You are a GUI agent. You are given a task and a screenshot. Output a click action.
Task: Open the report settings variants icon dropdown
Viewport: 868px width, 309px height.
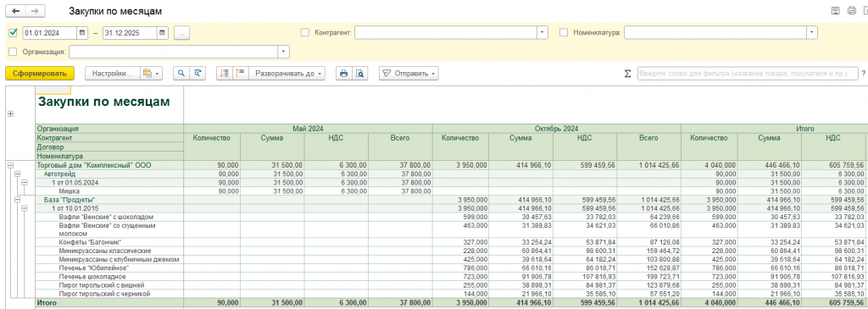click(x=151, y=74)
